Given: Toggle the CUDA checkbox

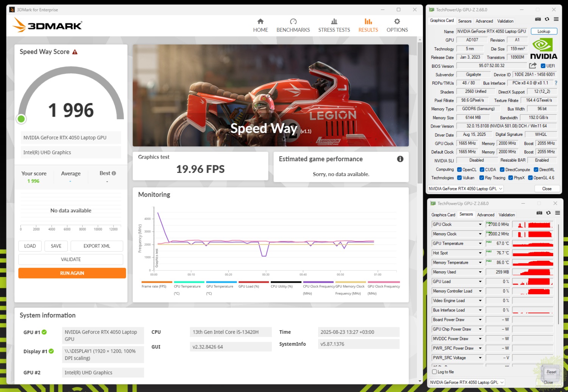Looking at the screenshot, I should 482,170.
